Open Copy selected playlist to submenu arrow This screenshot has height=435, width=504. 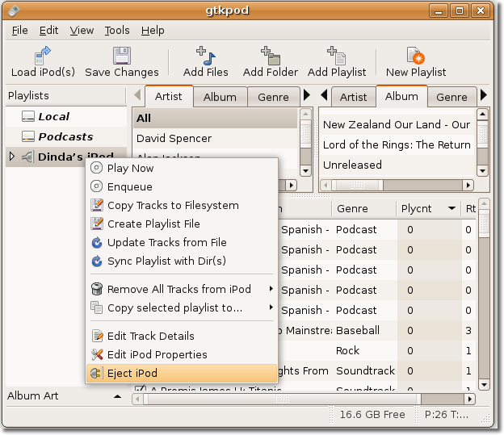pyautogui.click(x=271, y=307)
